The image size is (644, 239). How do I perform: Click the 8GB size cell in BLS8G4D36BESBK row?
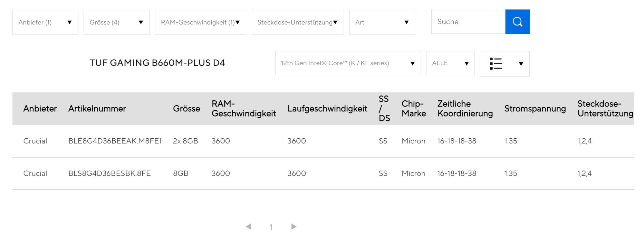181,173
